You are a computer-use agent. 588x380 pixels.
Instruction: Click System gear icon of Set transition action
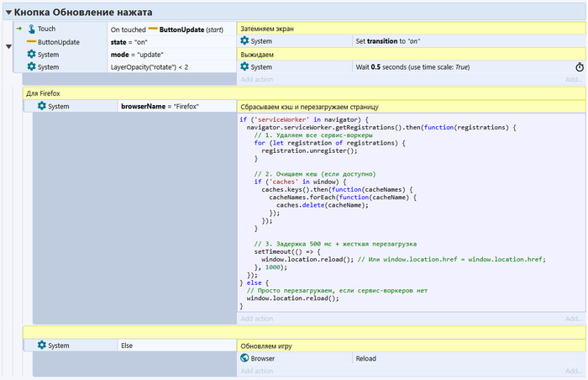coord(244,40)
